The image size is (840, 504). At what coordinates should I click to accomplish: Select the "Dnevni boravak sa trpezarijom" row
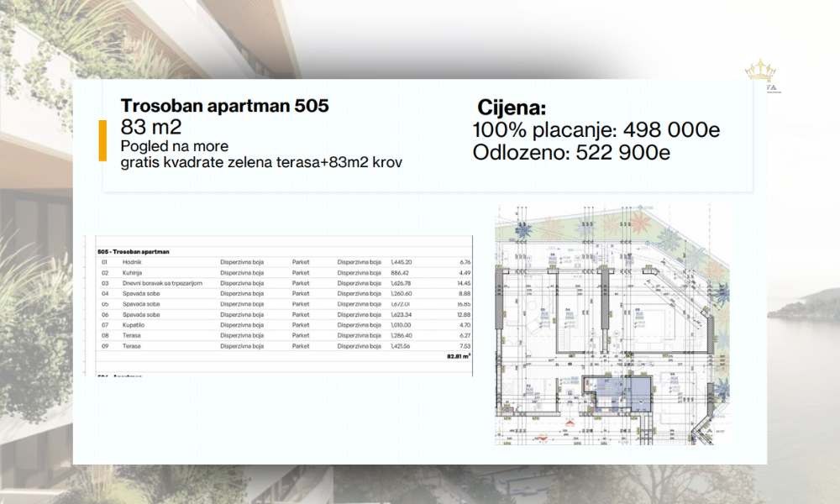(x=164, y=283)
